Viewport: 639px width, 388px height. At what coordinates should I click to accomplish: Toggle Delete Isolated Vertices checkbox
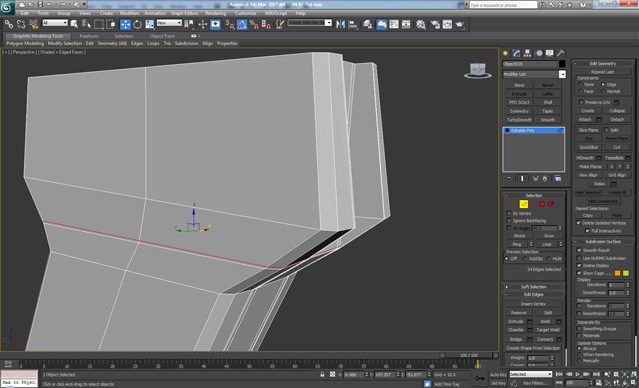578,223
